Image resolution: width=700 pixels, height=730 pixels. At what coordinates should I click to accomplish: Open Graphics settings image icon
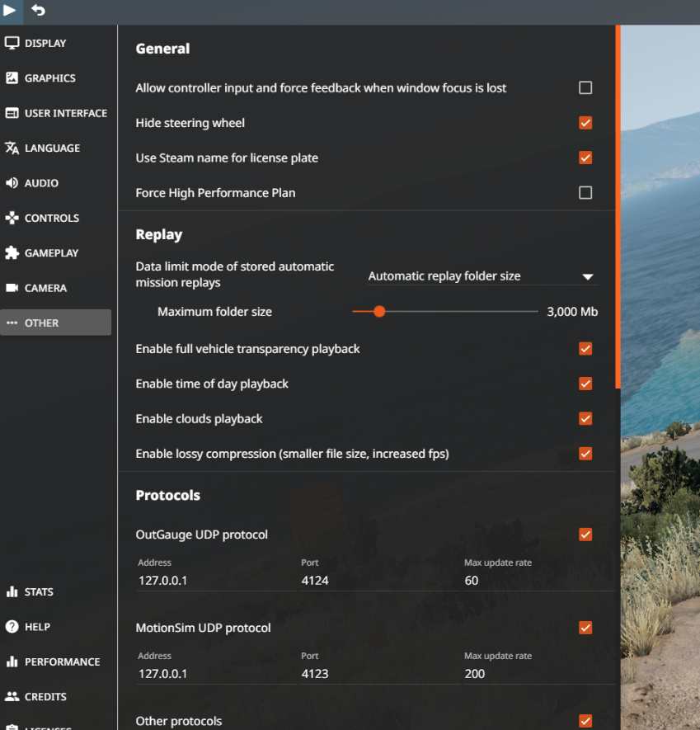point(12,78)
